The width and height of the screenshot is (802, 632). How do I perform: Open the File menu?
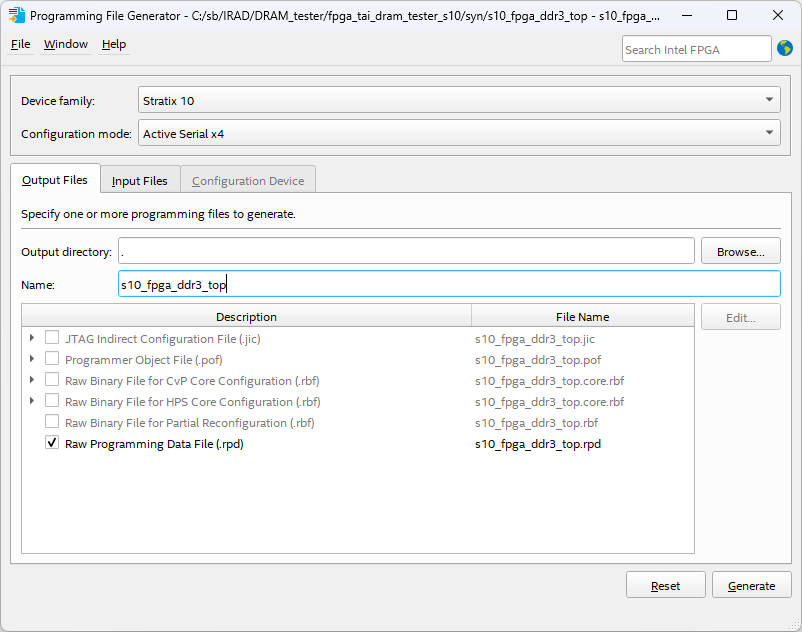tap(19, 44)
